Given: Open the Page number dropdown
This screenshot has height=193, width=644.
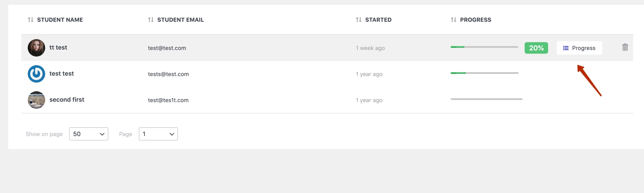Looking at the screenshot, I should coord(158,134).
